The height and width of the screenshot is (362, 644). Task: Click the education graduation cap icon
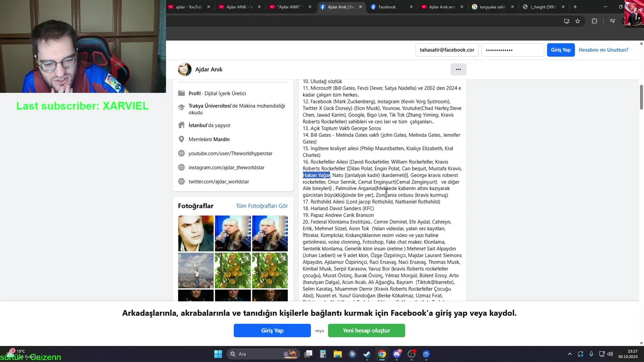point(182,108)
